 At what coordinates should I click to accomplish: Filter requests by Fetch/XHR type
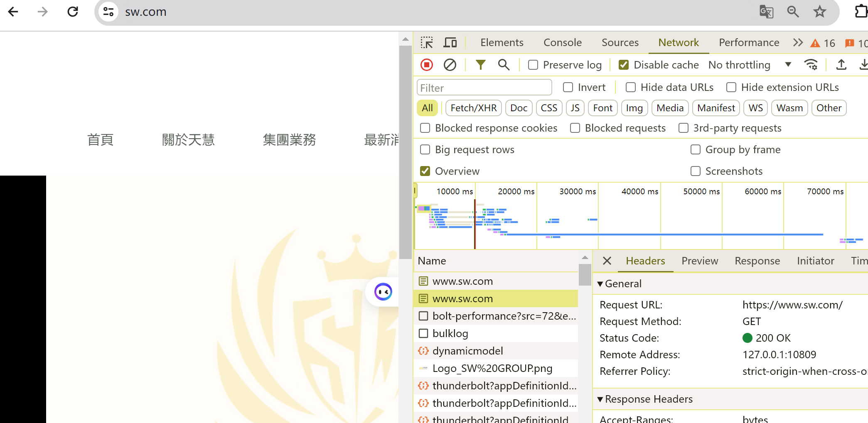473,108
